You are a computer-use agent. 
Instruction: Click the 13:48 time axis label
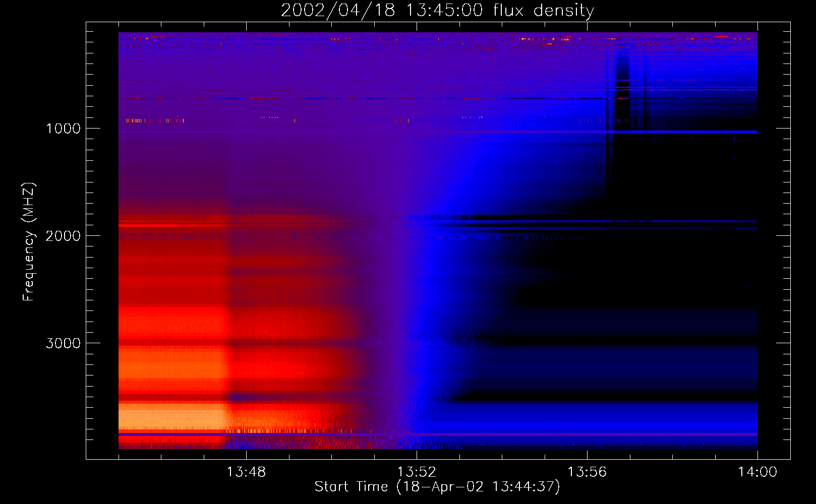tap(246, 472)
